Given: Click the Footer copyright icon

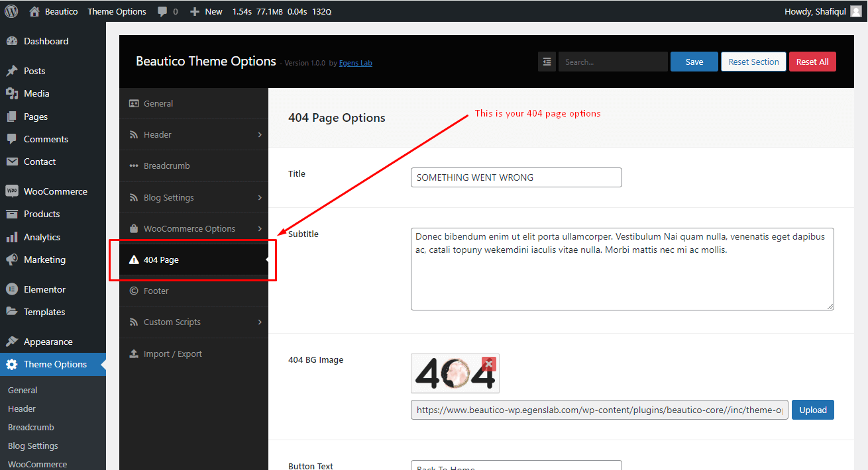Looking at the screenshot, I should tap(134, 291).
